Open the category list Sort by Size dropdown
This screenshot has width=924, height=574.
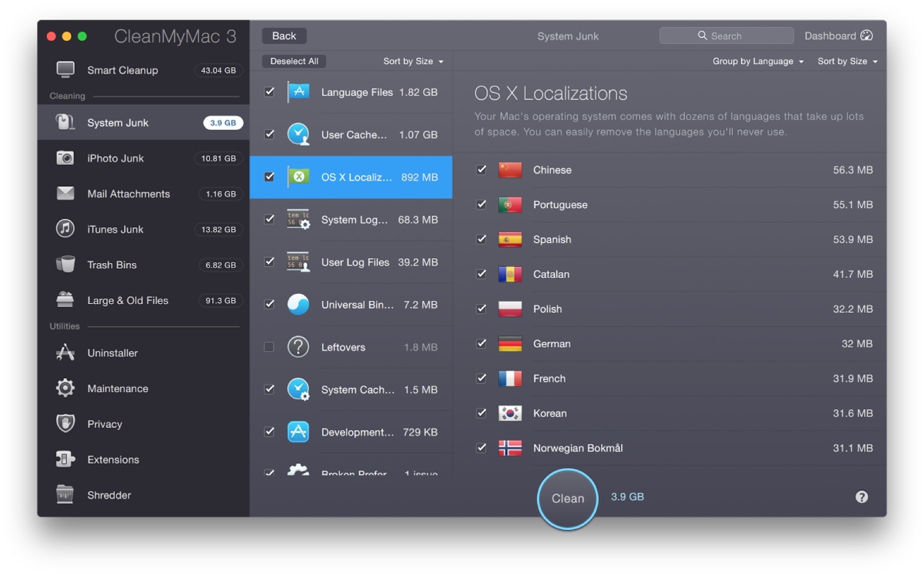[x=413, y=61]
